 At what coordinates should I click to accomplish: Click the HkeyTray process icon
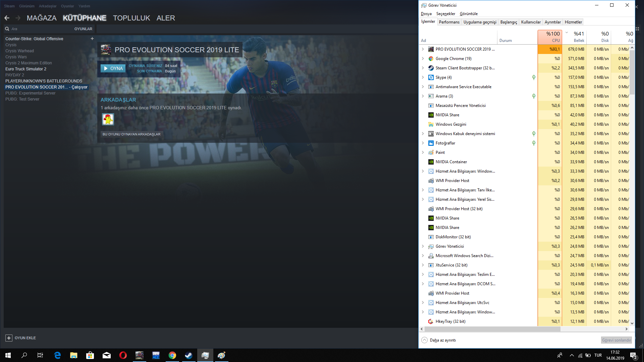[x=431, y=321]
